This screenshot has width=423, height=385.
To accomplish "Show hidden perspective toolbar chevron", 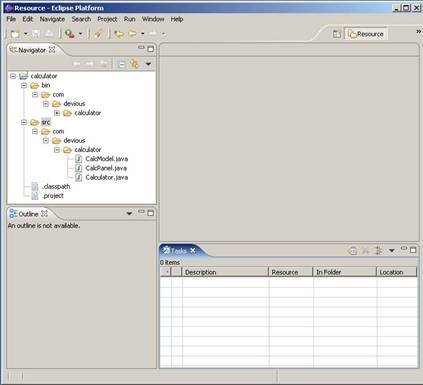I will click(419, 31).
